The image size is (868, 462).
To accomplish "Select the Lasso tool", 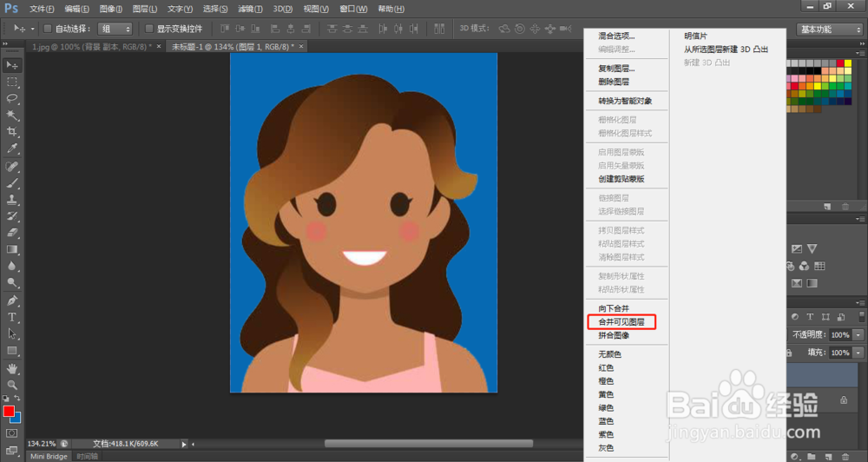I will tap(11, 99).
